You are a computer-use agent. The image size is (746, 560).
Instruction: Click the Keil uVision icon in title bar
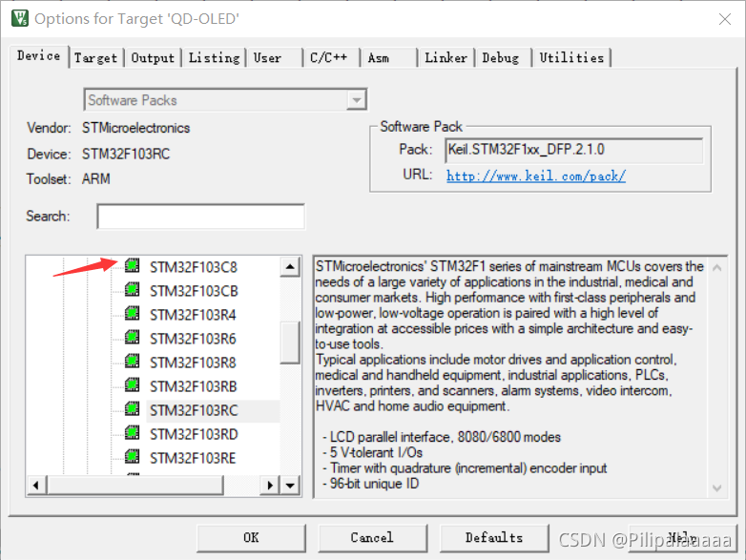(x=20, y=18)
